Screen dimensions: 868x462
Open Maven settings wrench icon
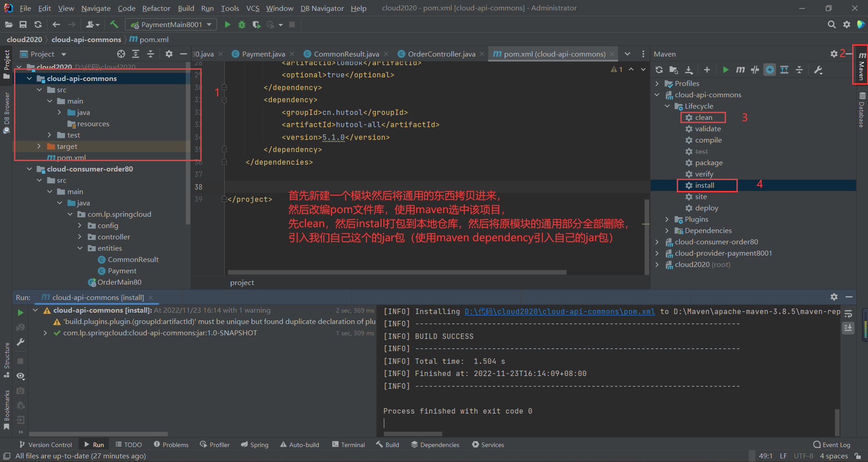[x=818, y=70]
